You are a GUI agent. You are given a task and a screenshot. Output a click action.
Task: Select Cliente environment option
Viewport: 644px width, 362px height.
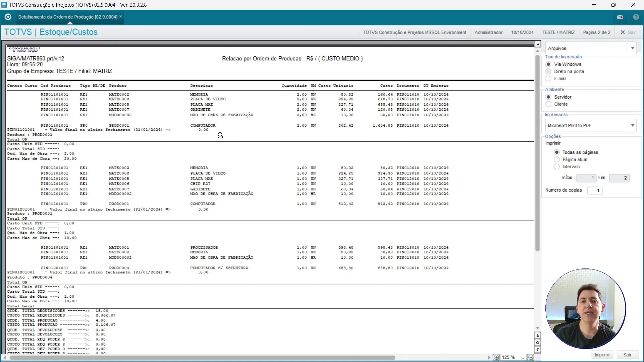[x=548, y=104]
